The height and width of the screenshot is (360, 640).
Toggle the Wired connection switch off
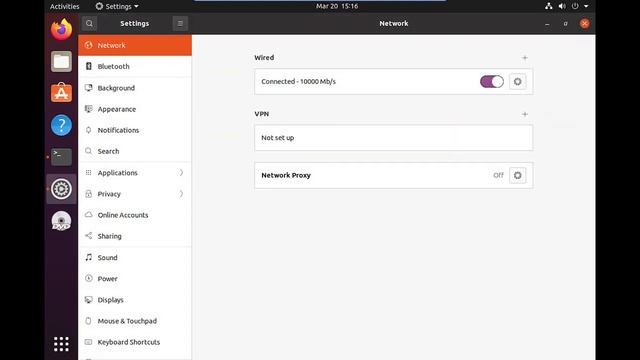[x=492, y=82]
